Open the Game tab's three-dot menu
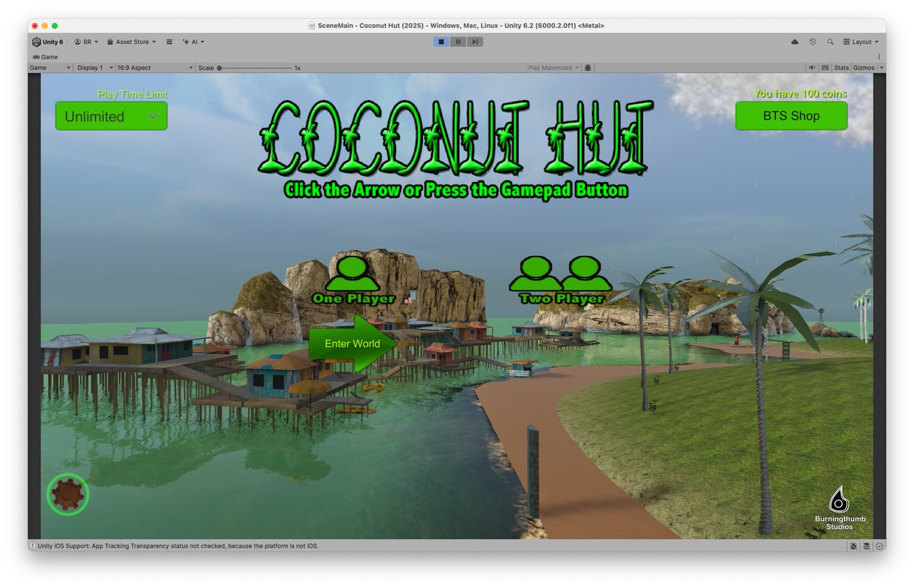 tap(879, 56)
